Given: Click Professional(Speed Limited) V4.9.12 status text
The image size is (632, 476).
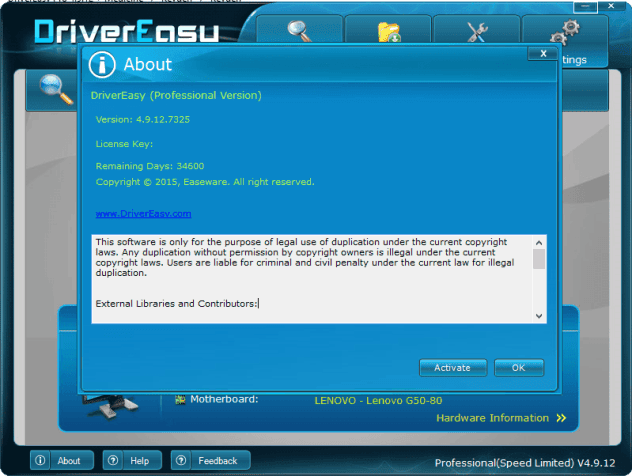Looking at the screenshot, I should click(525, 463).
